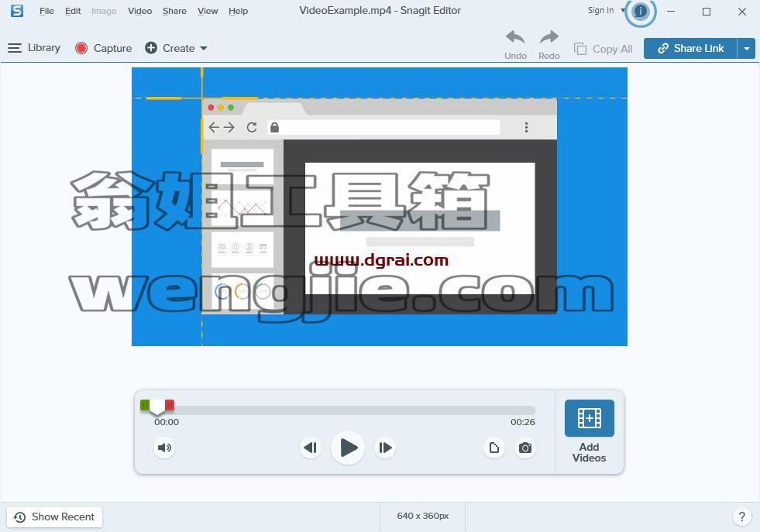Click the Redo arrow
The width and height of the screenshot is (760, 532).
pyautogui.click(x=549, y=45)
